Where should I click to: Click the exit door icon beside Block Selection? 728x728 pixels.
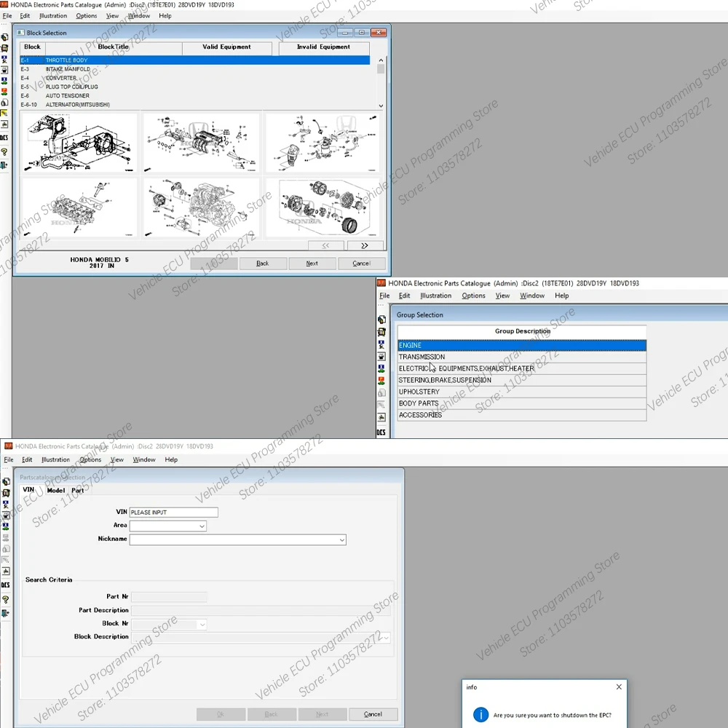[x=4, y=165]
